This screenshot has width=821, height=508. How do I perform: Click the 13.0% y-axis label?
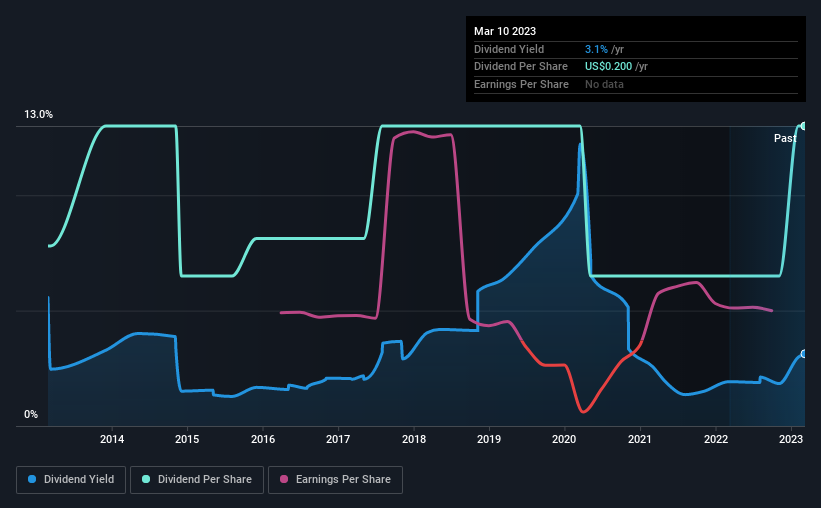pyautogui.click(x=38, y=115)
